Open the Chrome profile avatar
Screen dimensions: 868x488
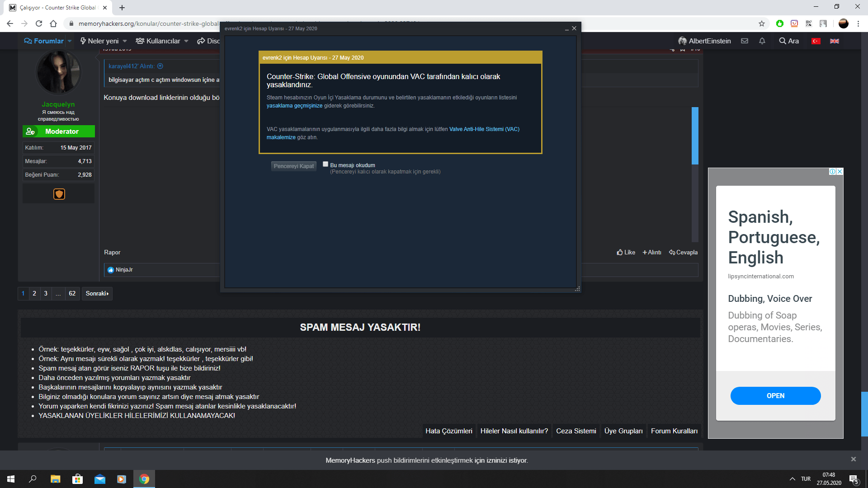[x=844, y=23]
